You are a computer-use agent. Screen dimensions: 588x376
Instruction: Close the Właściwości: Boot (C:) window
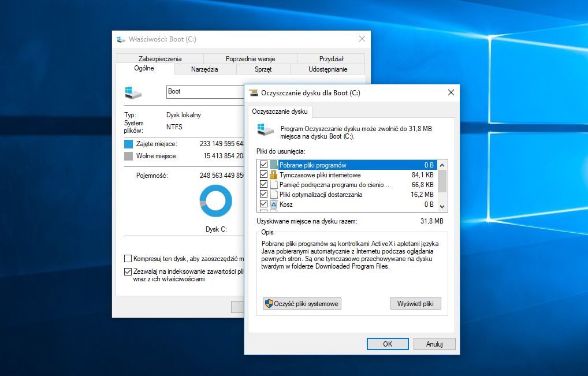(x=362, y=39)
